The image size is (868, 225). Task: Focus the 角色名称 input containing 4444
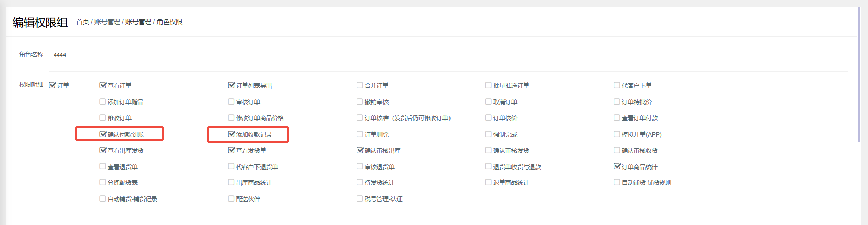click(140, 55)
